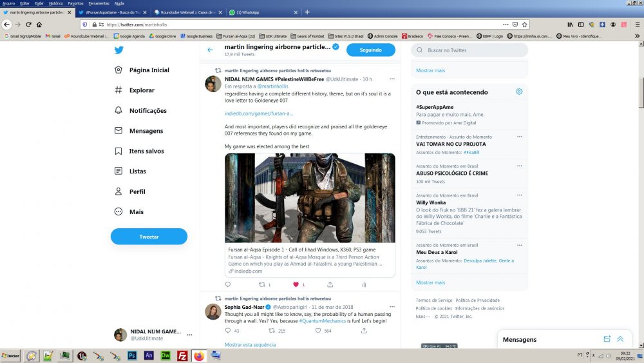Click the back arrow beside profile name
This screenshot has height=363, width=644.
(x=211, y=50)
